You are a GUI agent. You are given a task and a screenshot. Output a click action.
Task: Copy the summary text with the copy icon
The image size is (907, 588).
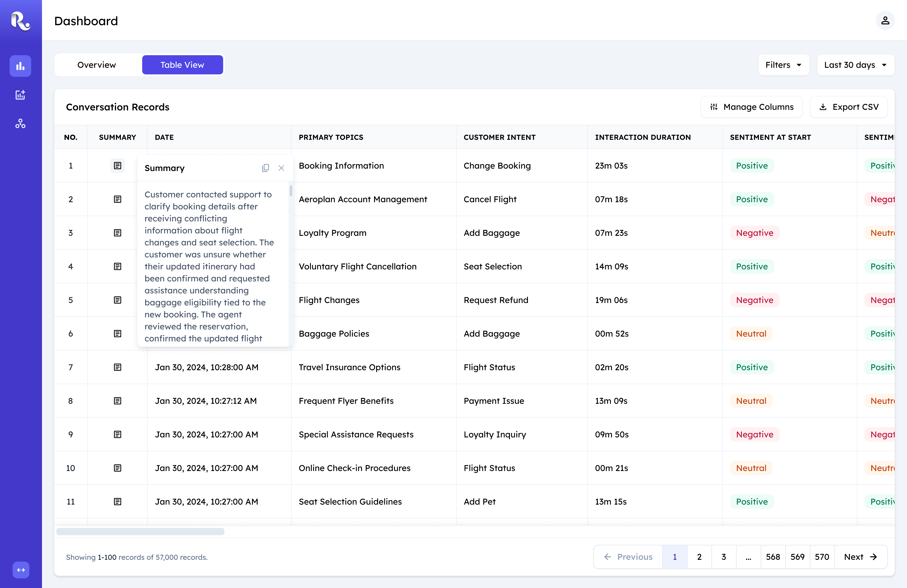click(x=266, y=168)
